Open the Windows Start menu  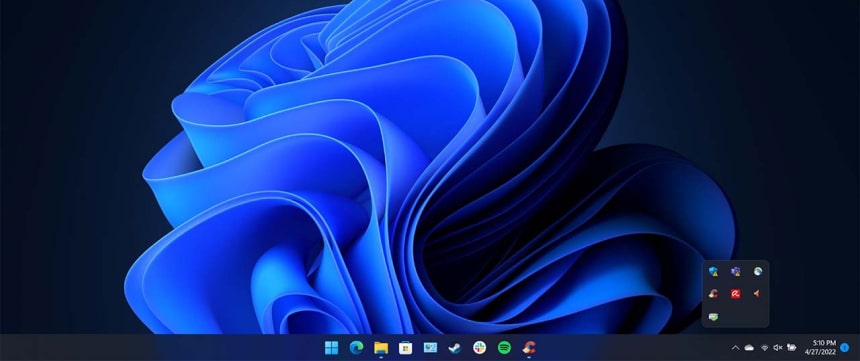[331, 347]
